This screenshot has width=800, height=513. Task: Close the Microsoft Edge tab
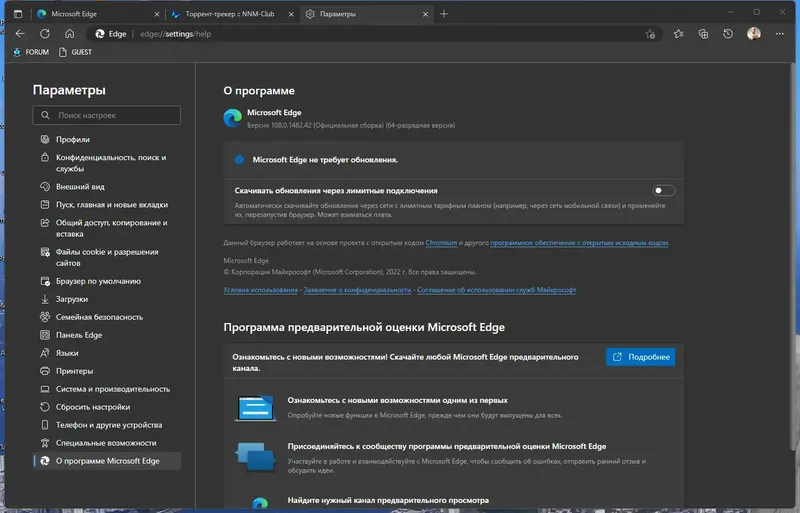[157, 14]
